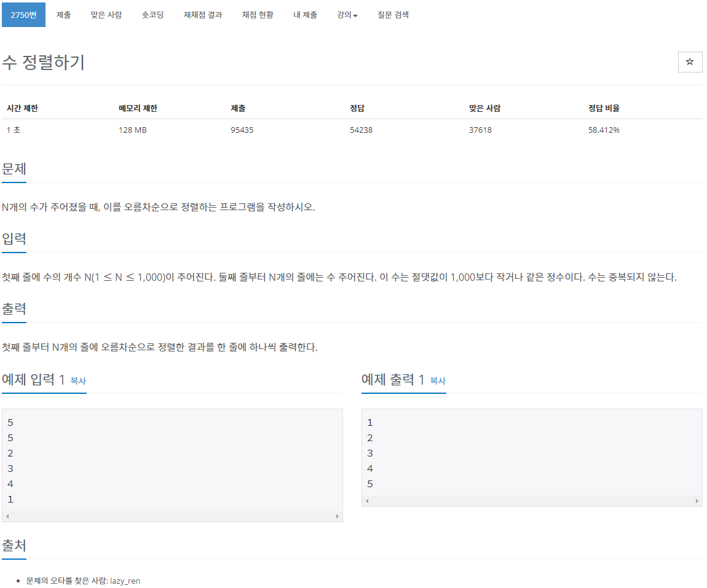Open the lazy_ren user profile link
This screenshot has height=588, width=707.
[125, 581]
